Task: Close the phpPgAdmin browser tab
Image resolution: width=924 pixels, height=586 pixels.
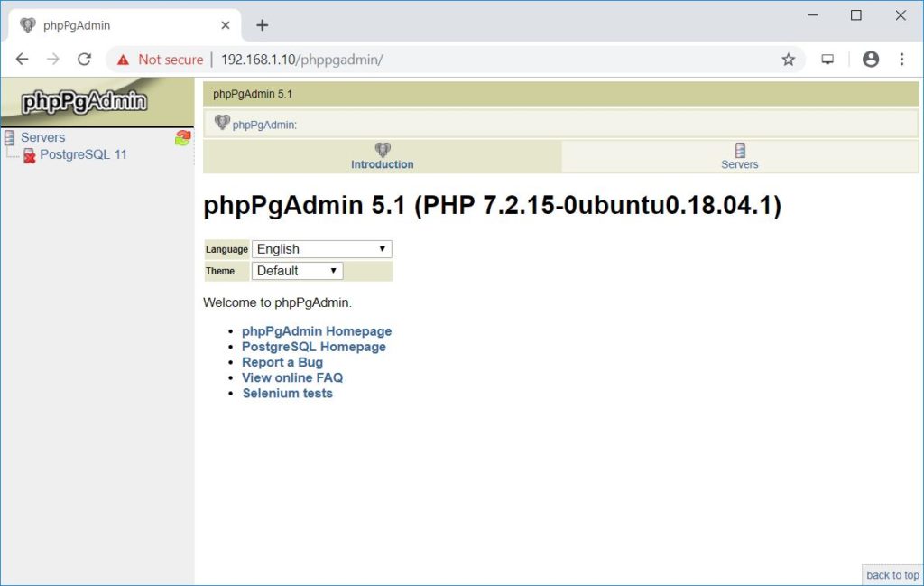Action: [x=225, y=25]
